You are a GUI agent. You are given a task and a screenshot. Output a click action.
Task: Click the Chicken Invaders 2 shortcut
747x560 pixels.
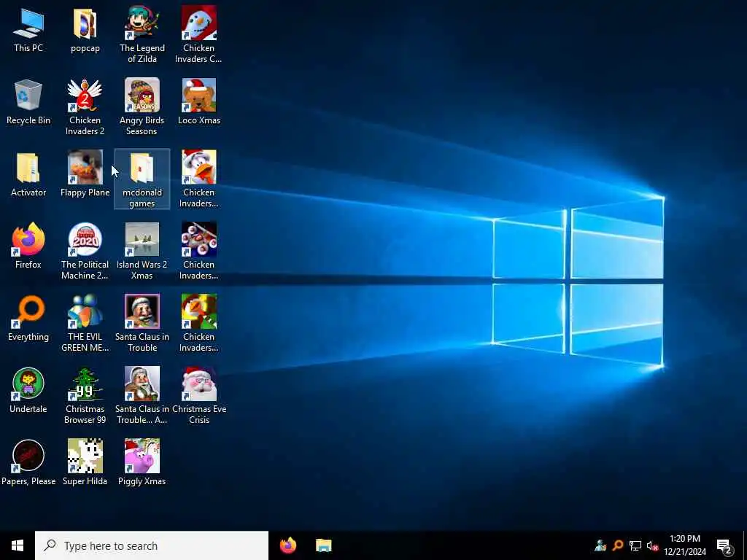(x=85, y=106)
